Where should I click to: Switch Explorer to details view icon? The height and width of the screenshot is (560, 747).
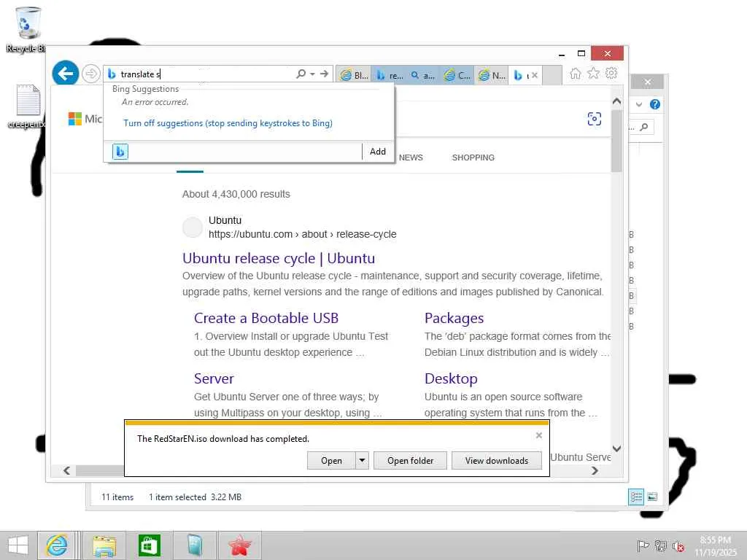click(x=636, y=497)
